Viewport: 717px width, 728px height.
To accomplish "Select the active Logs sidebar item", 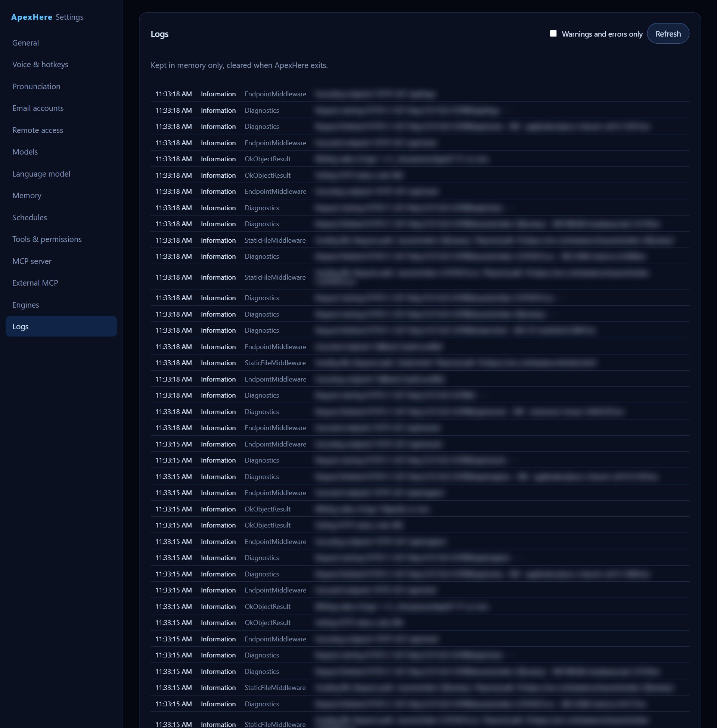I will [61, 326].
